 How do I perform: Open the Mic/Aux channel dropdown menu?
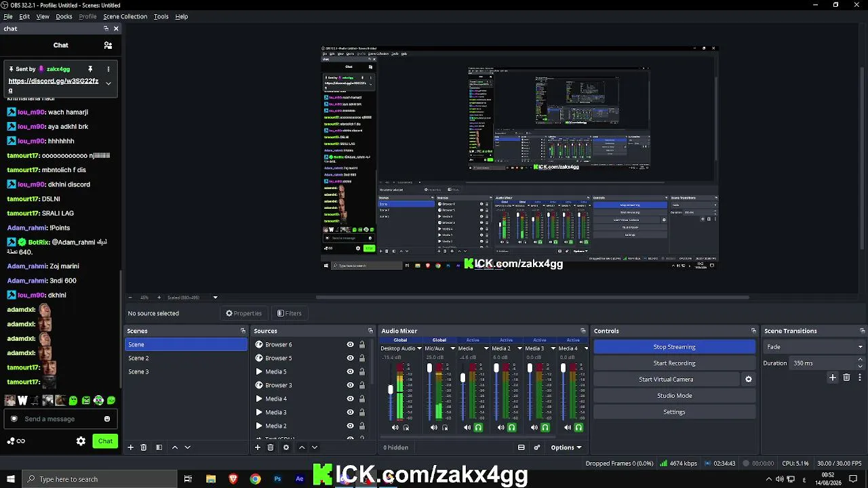point(452,348)
